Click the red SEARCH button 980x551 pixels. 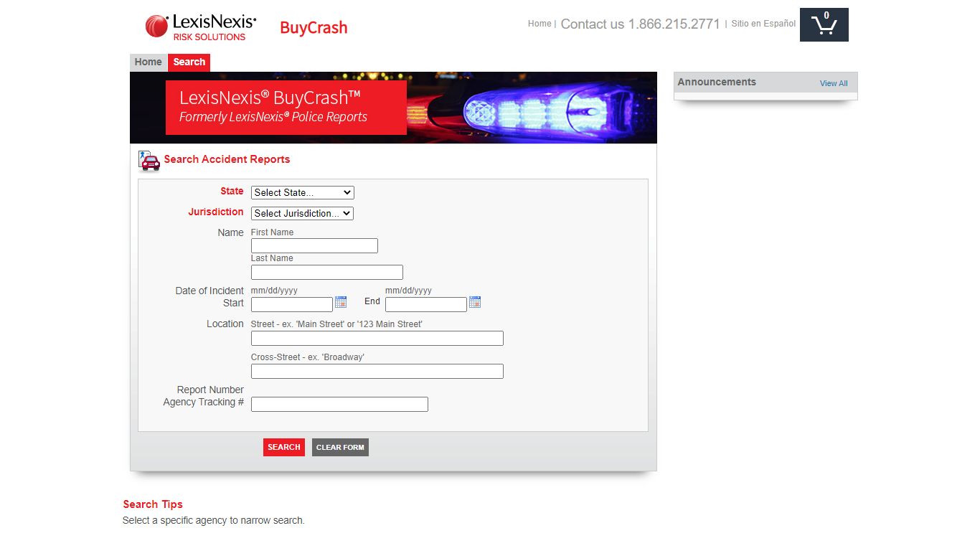tap(284, 447)
